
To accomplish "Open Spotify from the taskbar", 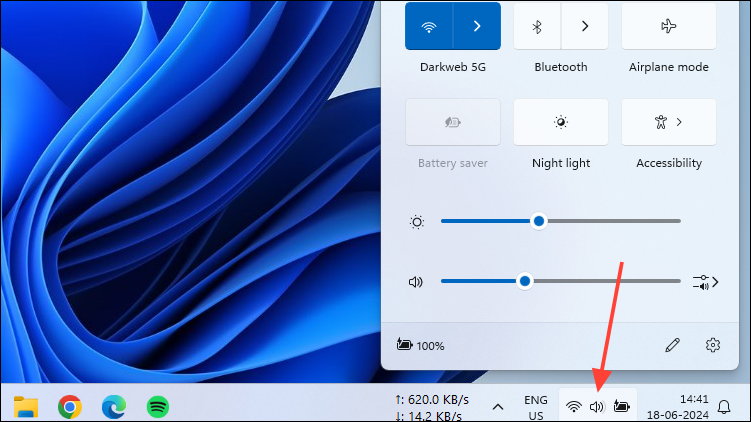I will (x=158, y=407).
